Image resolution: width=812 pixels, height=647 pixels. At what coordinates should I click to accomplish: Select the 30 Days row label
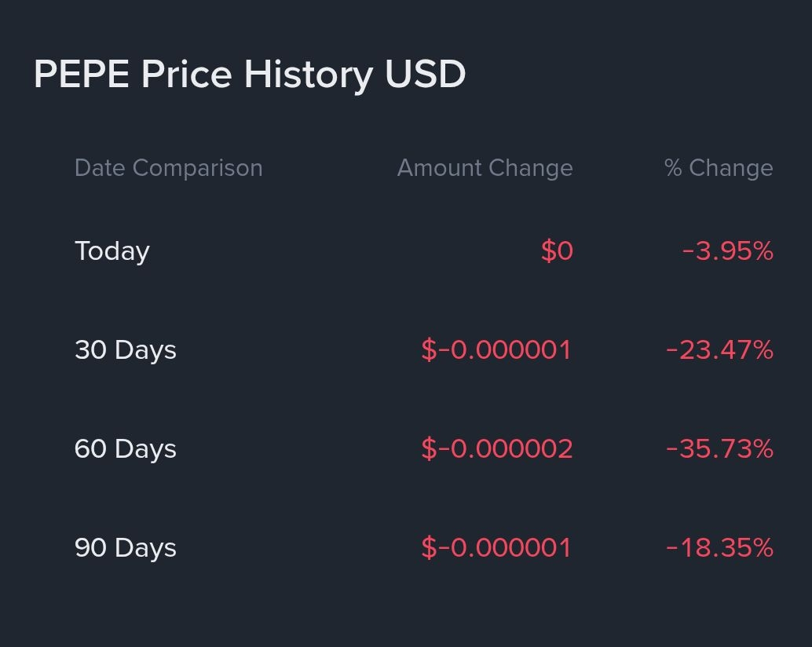pos(125,350)
